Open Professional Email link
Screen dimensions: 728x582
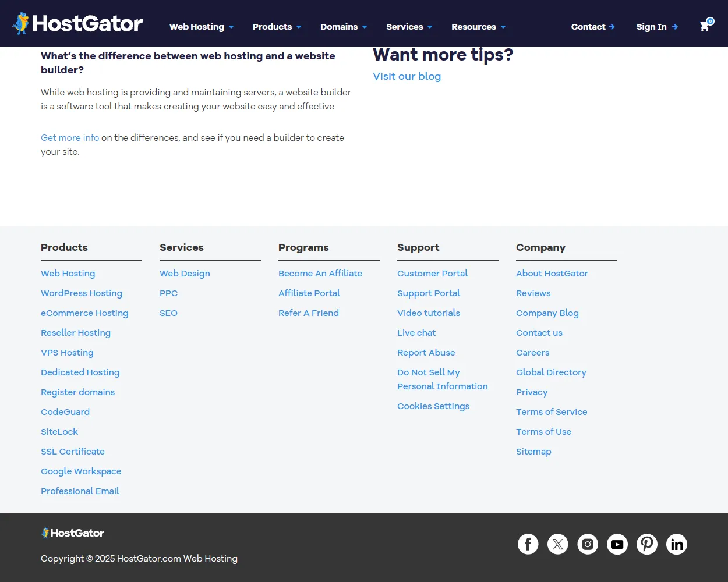(x=80, y=491)
